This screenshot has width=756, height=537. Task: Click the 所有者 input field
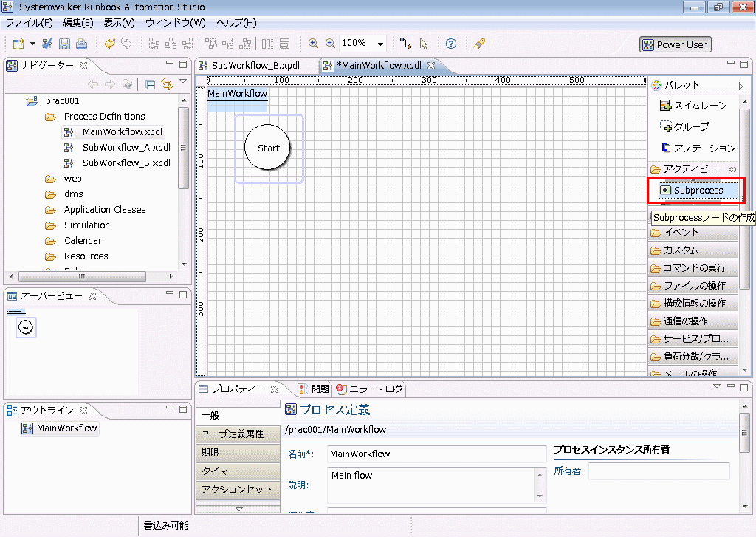(659, 471)
